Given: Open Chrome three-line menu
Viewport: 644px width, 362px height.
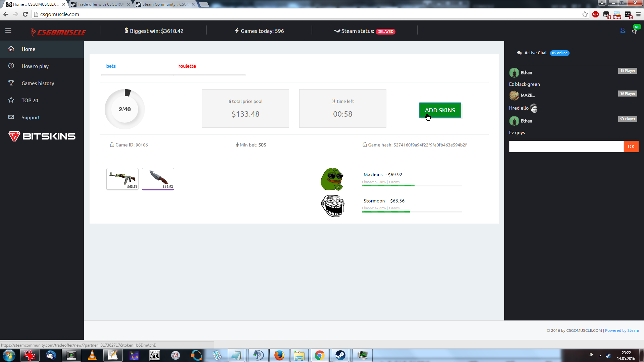Looking at the screenshot, I should click(638, 14).
